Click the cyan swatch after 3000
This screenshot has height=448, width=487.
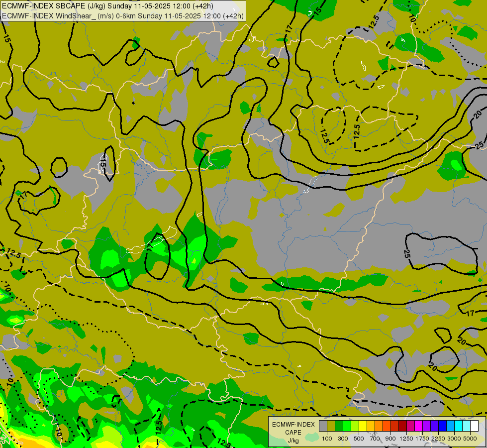coord(459,426)
